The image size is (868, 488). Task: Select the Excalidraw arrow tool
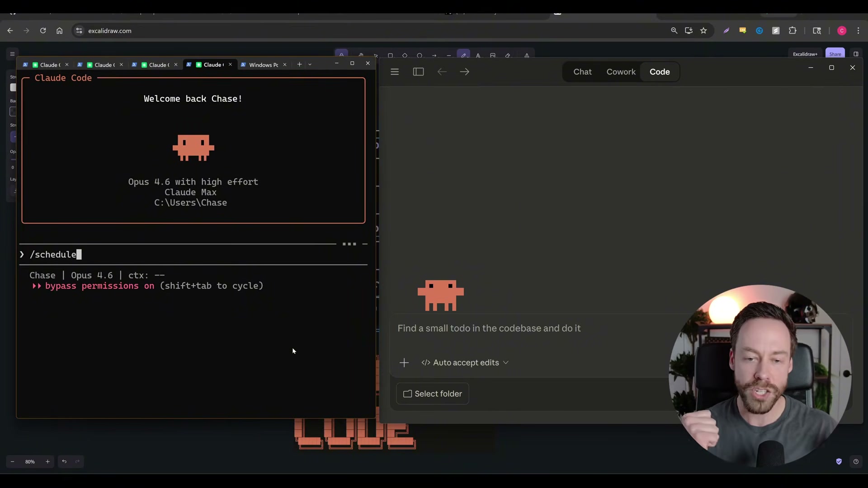point(434,56)
